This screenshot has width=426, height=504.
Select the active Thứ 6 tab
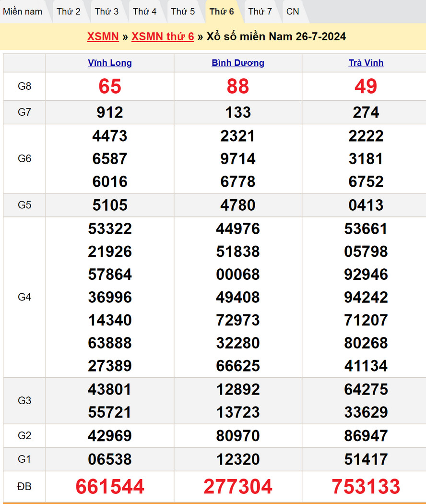(222, 12)
